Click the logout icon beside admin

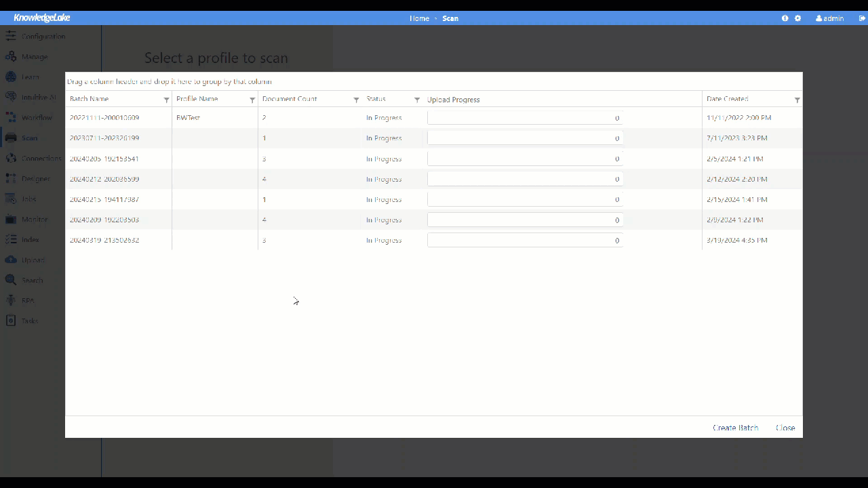tap(852, 18)
